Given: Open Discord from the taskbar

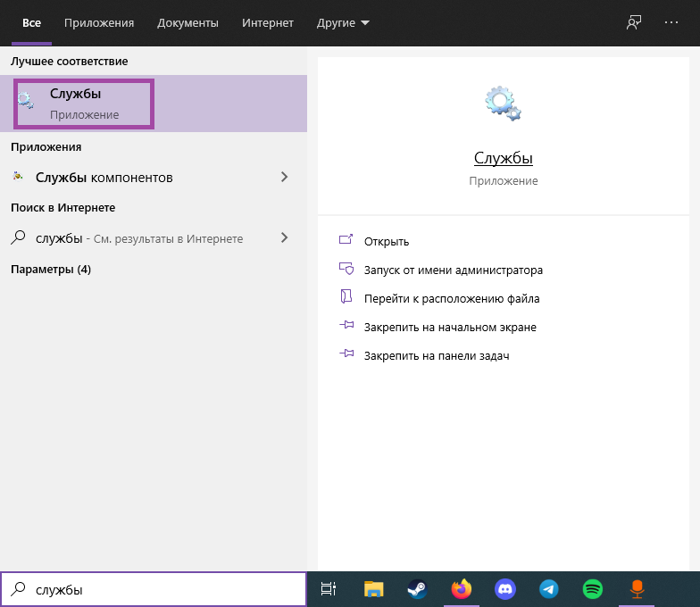Looking at the screenshot, I should pyautogui.click(x=505, y=589).
